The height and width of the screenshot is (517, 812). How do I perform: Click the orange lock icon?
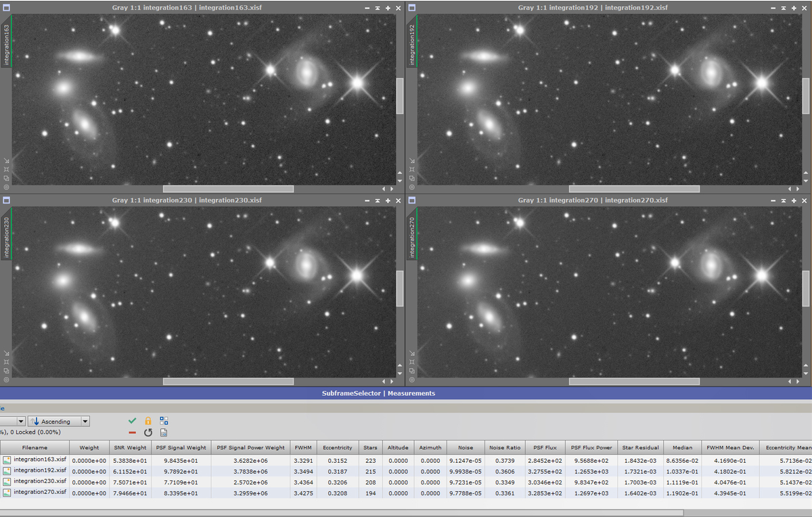pyautogui.click(x=148, y=421)
